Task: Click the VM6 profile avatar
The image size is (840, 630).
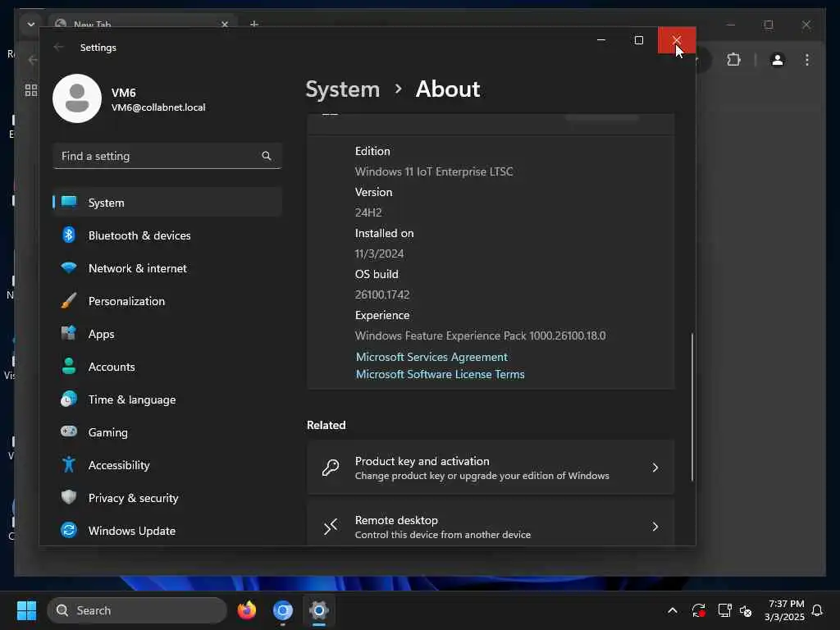Action: [77, 98]
